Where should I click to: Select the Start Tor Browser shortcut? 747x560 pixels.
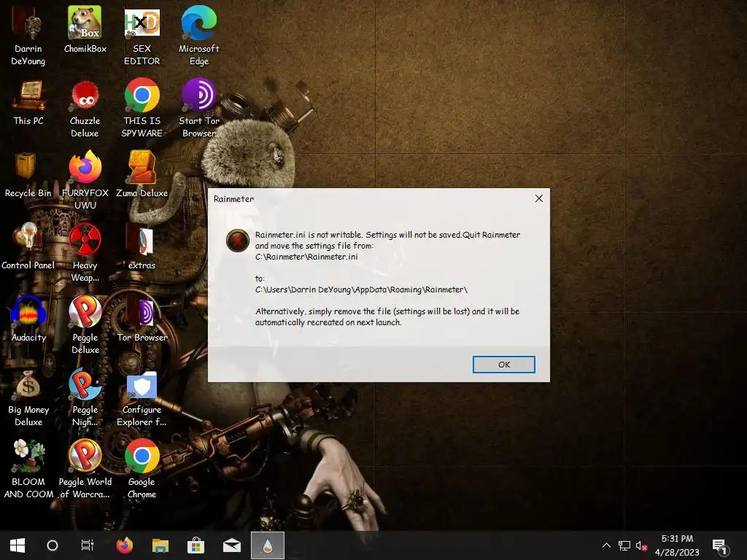(198, 108)
